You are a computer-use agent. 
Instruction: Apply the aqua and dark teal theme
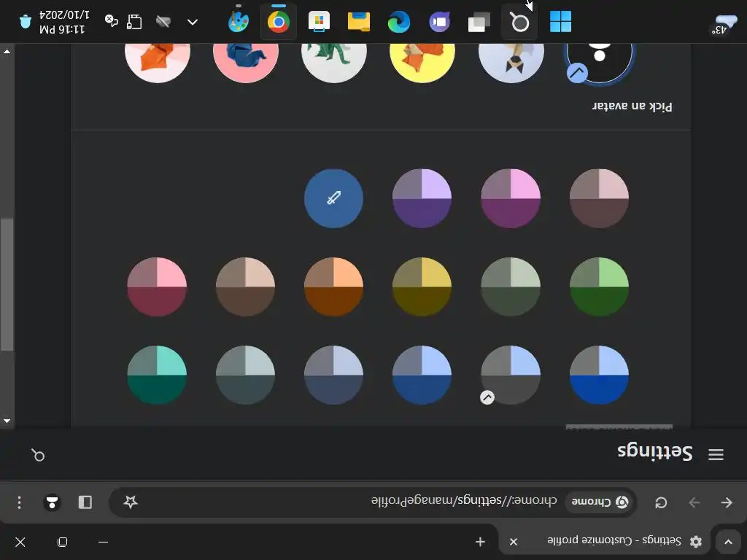point(157,376)
